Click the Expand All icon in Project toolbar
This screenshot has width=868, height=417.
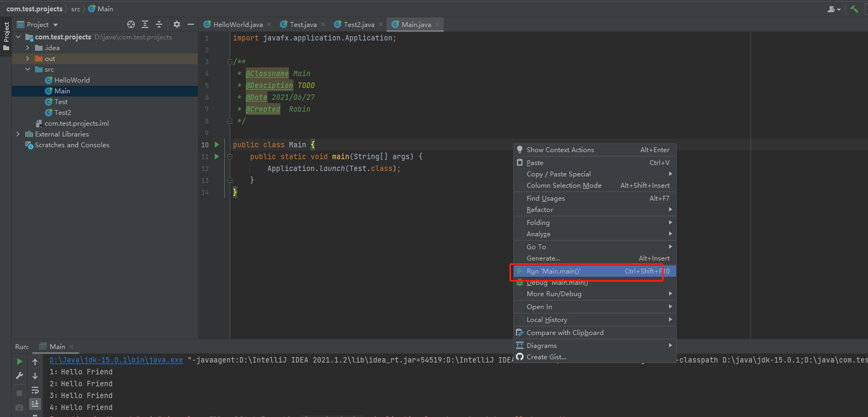pos(145,24)
